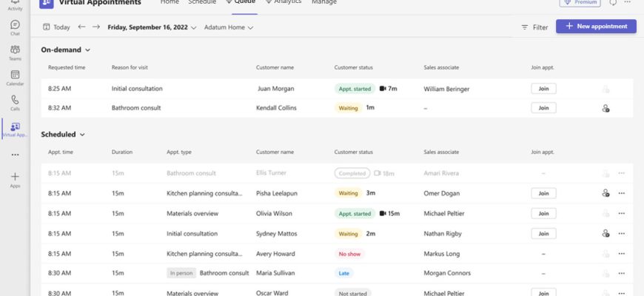Select sales associate Omer Dogan
644x296 pixels.
coord(441,193)
